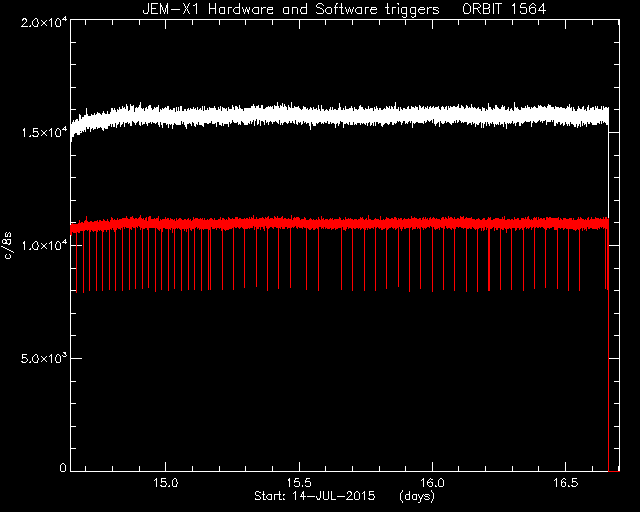Click the 1.5×10⁴ y-axis tick label
Screen dimensions: 640x512
point(44,132)
